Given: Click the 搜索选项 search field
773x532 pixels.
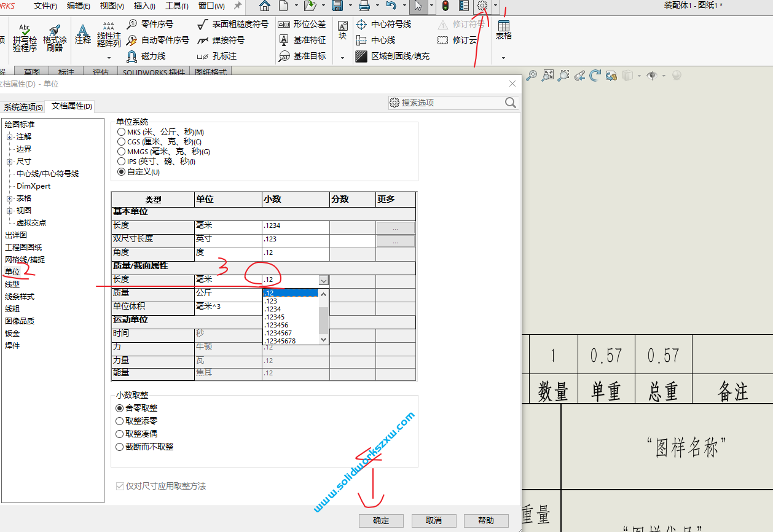Looking at the screenshot, I should click(x=452, y=103).
